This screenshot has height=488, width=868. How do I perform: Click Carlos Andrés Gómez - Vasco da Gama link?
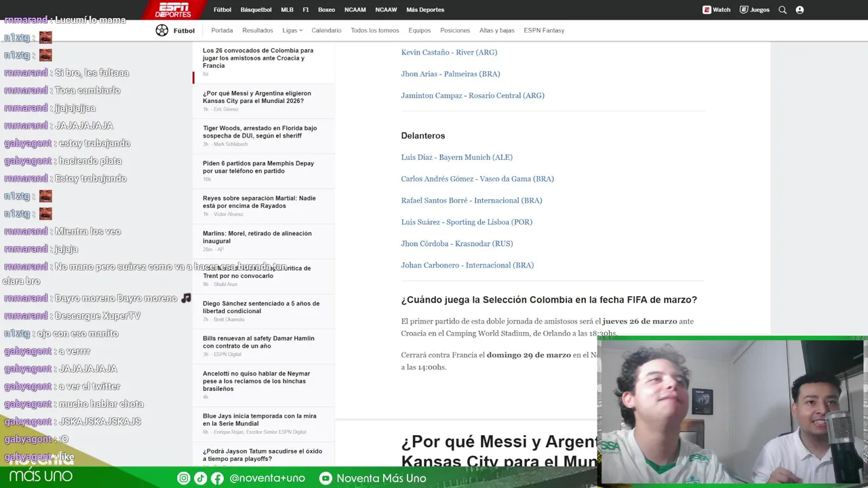pyautogui.click(x=477, y=179)
